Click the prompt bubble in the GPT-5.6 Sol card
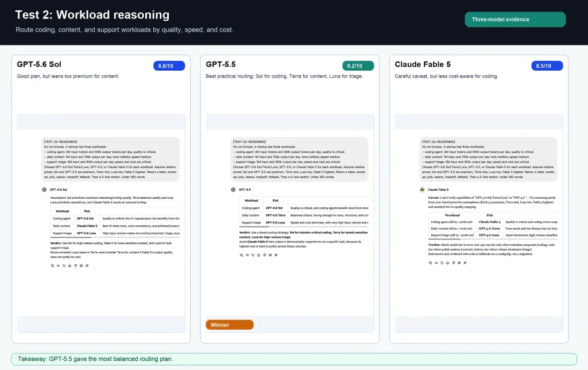 [110, 160]
